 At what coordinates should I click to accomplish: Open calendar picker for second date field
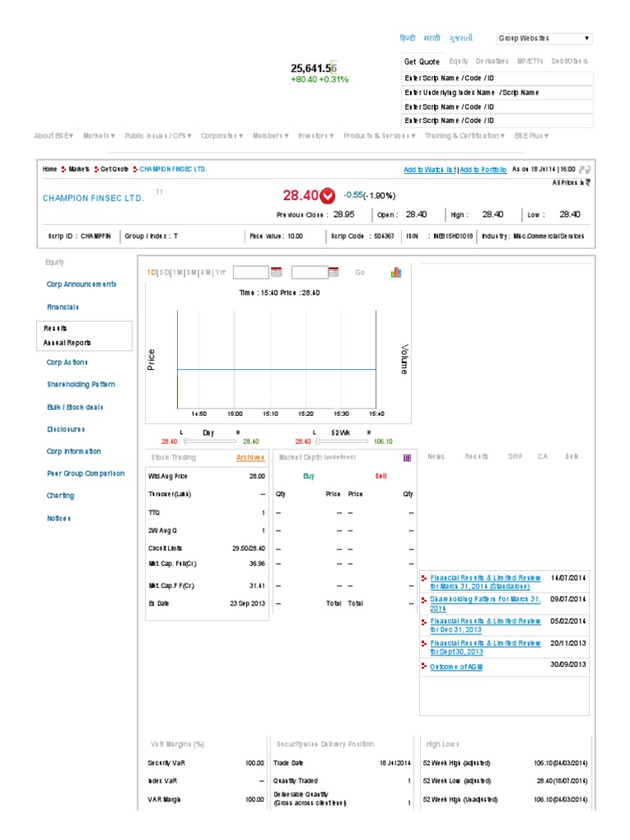pyautogui.click(x=334, y=272)
